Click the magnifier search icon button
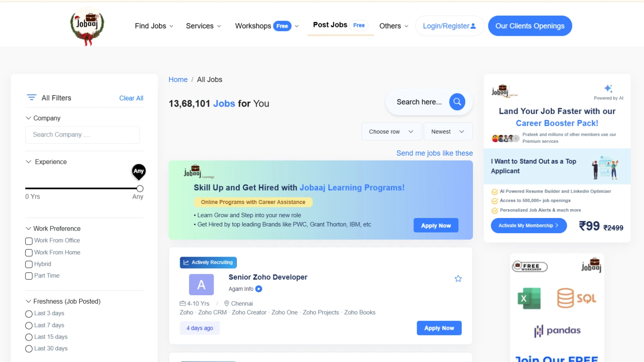 (x=457, y=102)
